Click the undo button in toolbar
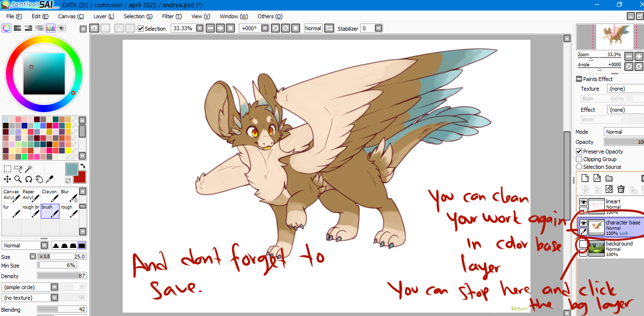Viewport: 644px width, 316px height. click(94, 28)
